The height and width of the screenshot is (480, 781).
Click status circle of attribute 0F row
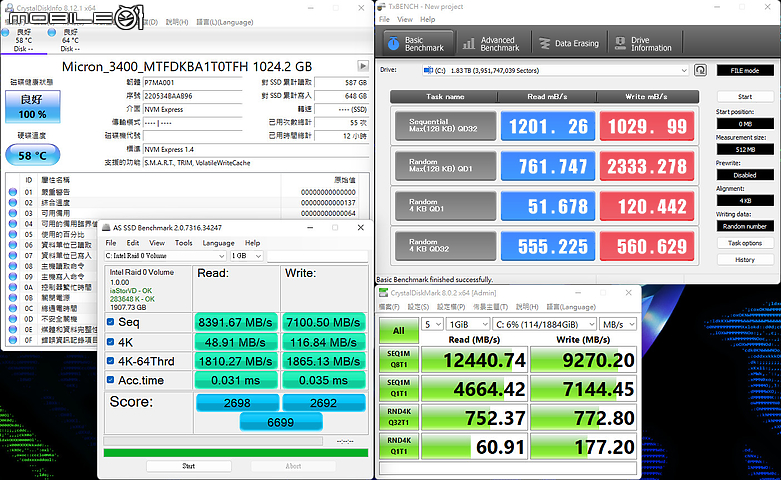point(13,340)
